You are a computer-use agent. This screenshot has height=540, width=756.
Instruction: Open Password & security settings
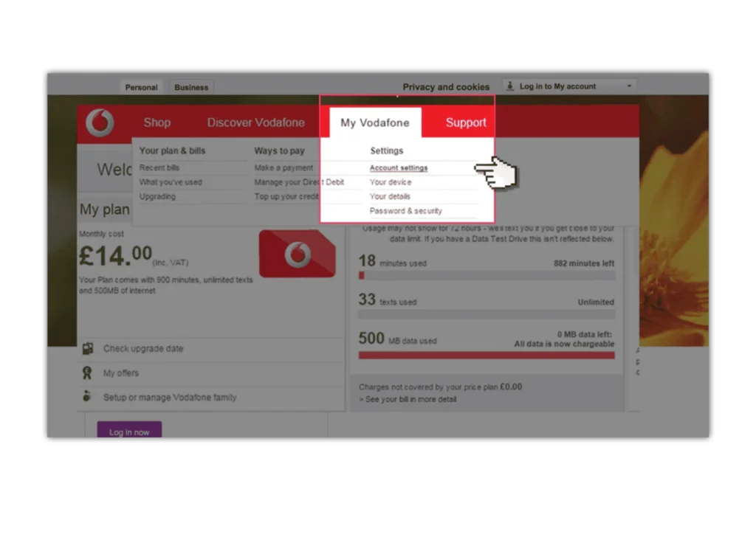pyautogui.click(x=406, y=211)
